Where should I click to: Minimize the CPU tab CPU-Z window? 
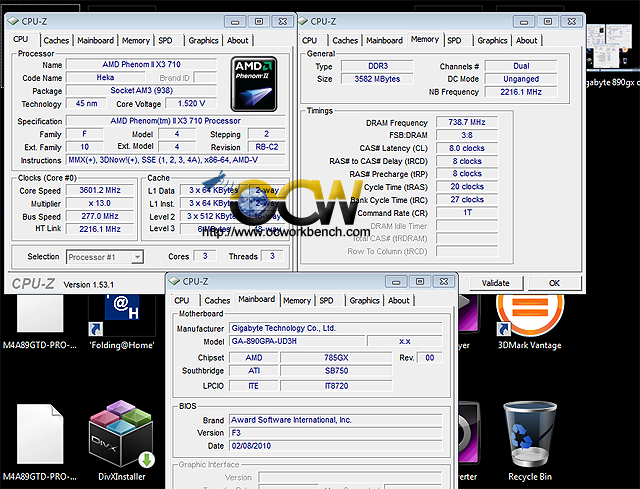coord(235,22)
